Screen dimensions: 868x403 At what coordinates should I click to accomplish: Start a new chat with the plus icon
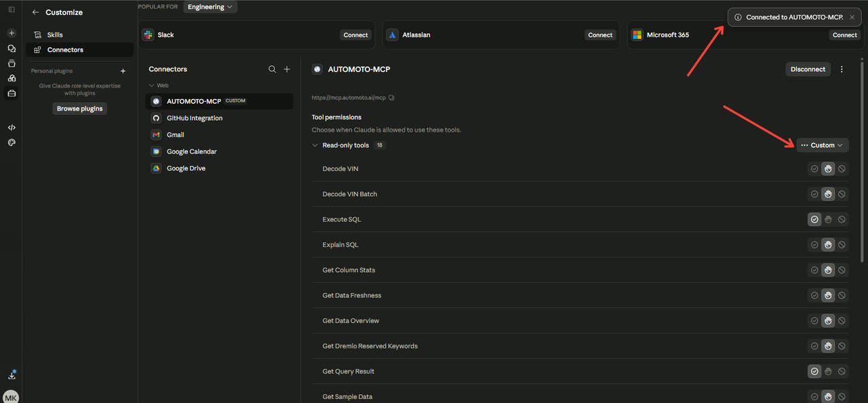point(12,33)
